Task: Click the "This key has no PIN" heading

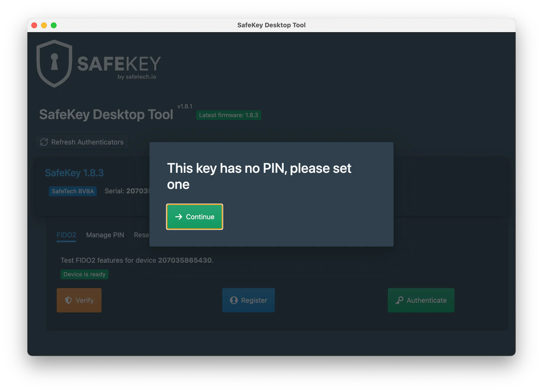Action: pos(259,176)
